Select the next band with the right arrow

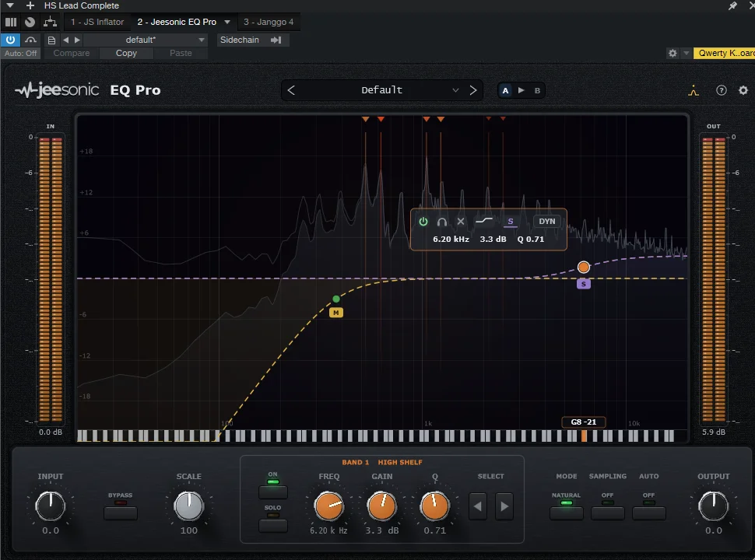point(504,506)
